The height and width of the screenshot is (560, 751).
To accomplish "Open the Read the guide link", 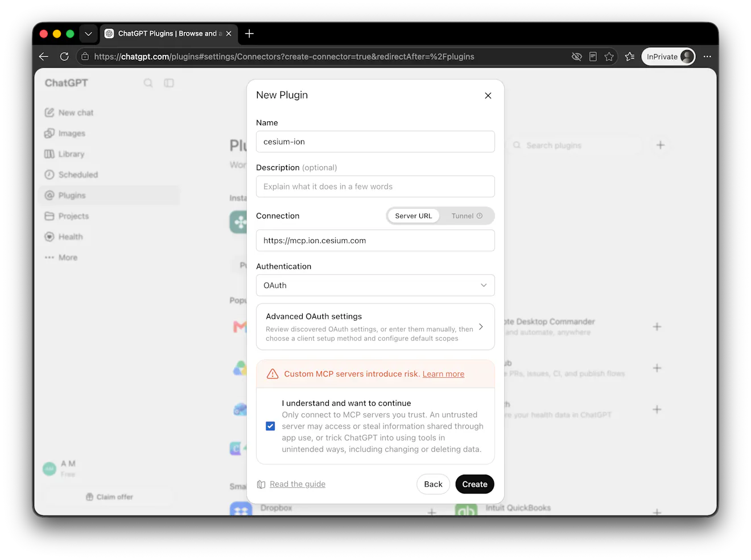I will 298,484.
